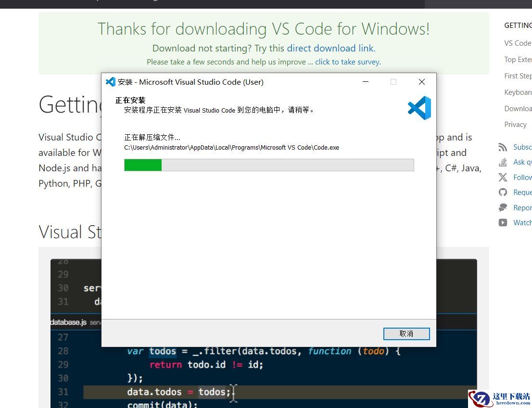Open the direct download link
Screen dimensions: 532x408
point(331,48)
